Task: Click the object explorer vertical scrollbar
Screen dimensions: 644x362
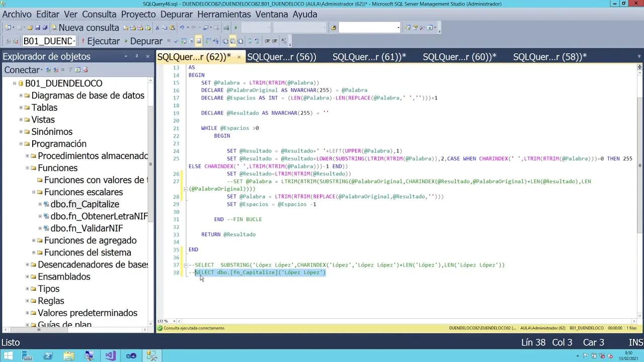Action: pos(151,201)
